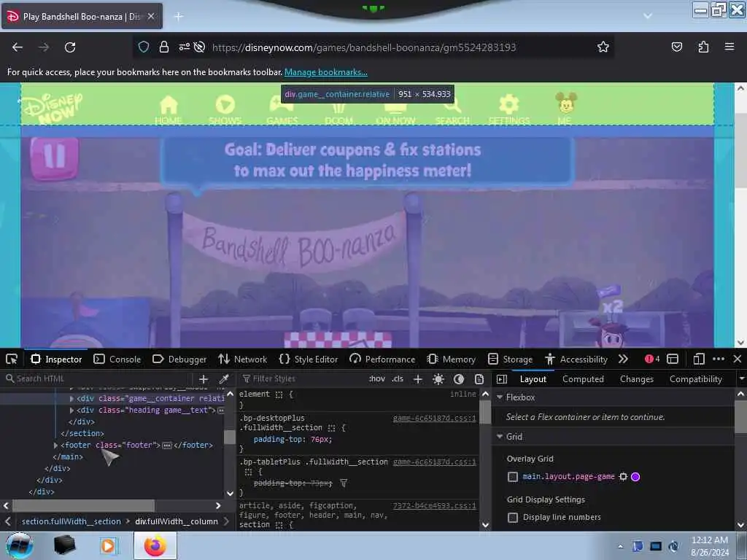The width and height of the screenshot is (747, 560).
Task: Open the Memory panel
Action: coord(452,359)
